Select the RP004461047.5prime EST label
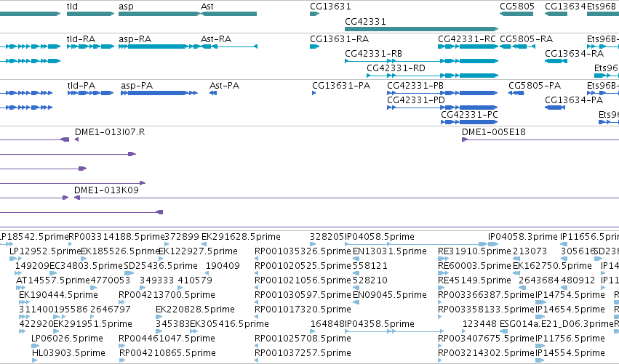619x364 pixels. point(167,339)
